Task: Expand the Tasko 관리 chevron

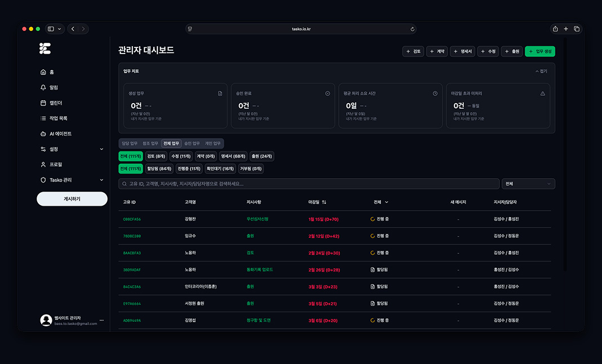Action: click(x=101, y=180)
